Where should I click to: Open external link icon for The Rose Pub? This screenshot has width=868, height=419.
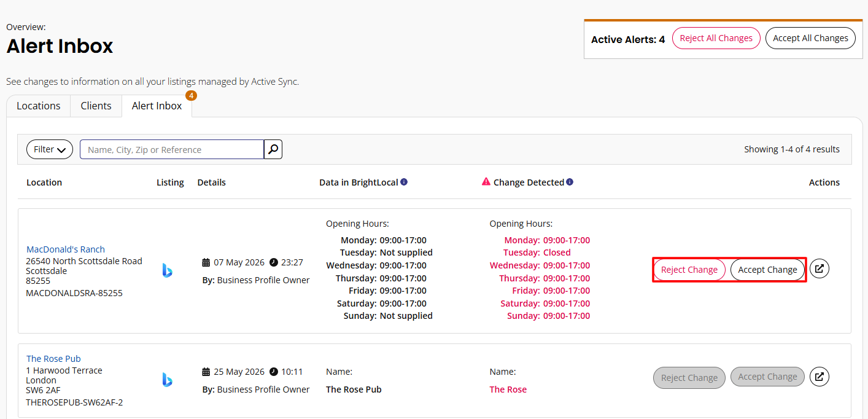coord(820,377)
